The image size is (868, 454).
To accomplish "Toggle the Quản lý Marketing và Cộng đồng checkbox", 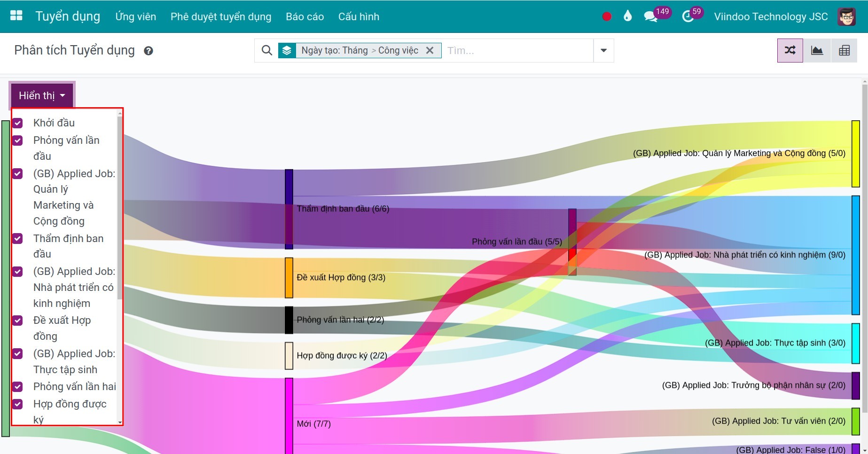I will point(17,174).
